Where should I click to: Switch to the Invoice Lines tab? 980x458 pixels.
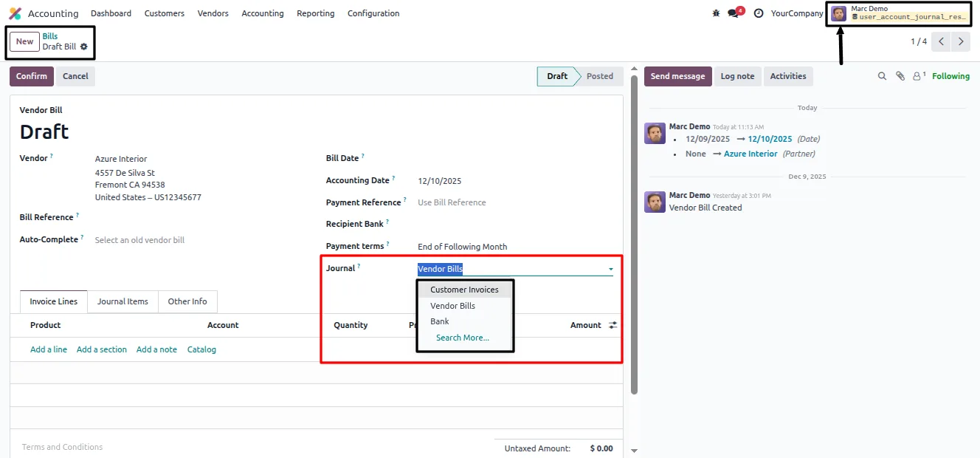(x=53, y=301)
